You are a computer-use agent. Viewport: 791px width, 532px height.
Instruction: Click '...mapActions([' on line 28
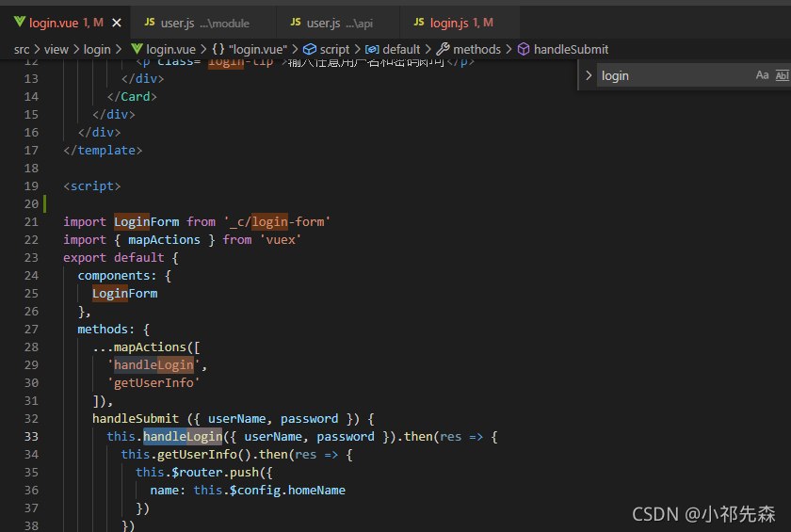(x=146, y=347)
